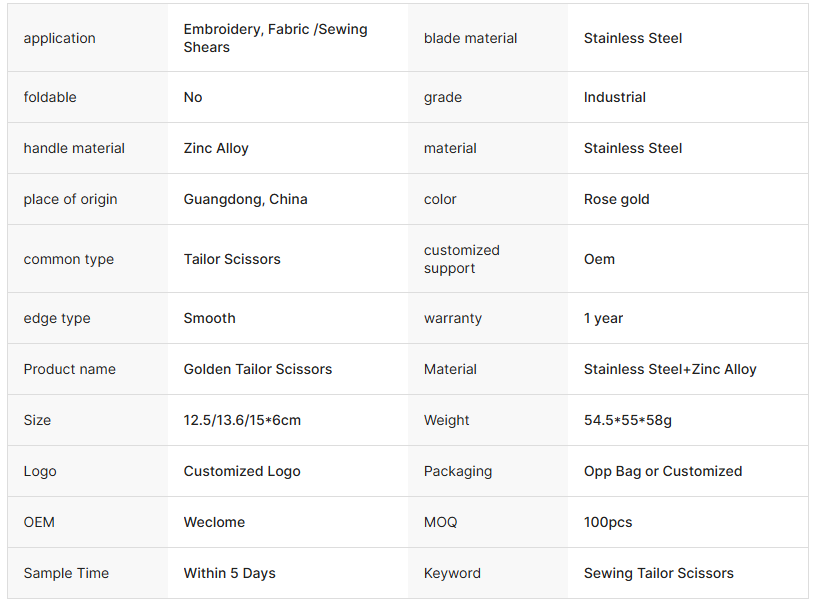821x608 pixels.
Task: Click the "Stainless Steel+Zinc Alloy" material value
Action: [x=670, y=369]
